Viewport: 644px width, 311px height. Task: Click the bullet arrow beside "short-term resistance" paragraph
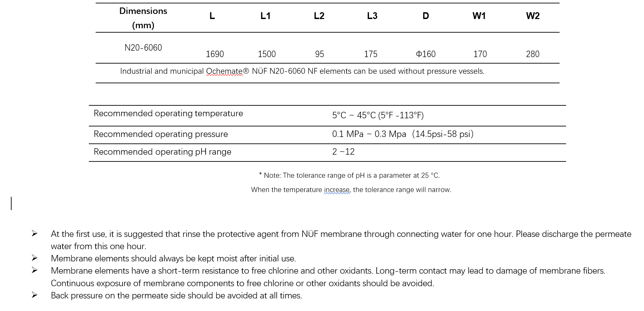click(34, 270)
